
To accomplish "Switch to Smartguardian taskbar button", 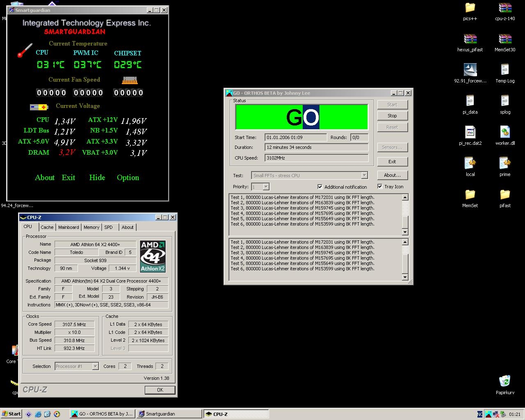I will pos(169,414).
